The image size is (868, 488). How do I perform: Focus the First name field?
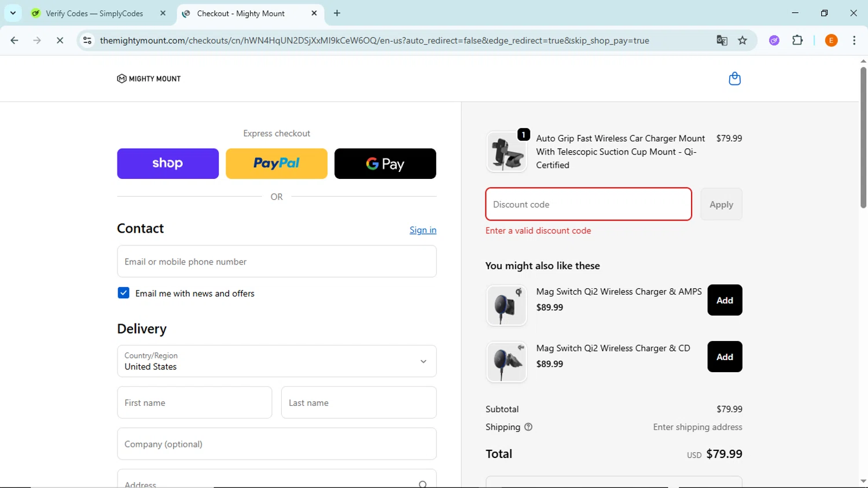coord(194,402)
